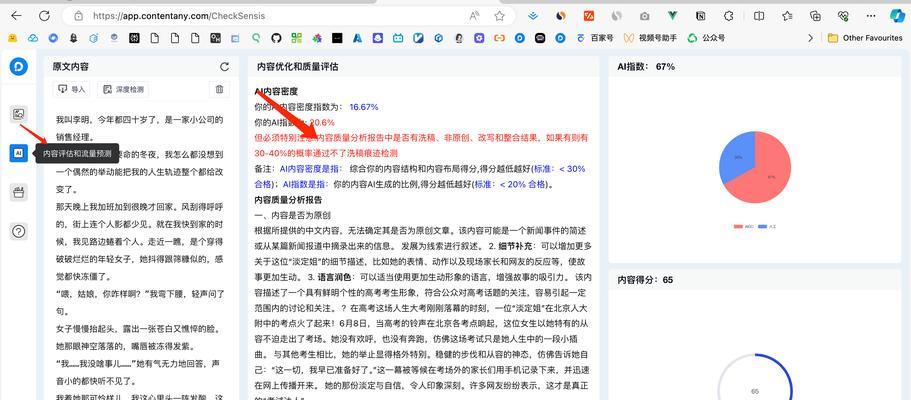
Task: Click the 内容得分：65 heading
Action: tap(645, 280)
